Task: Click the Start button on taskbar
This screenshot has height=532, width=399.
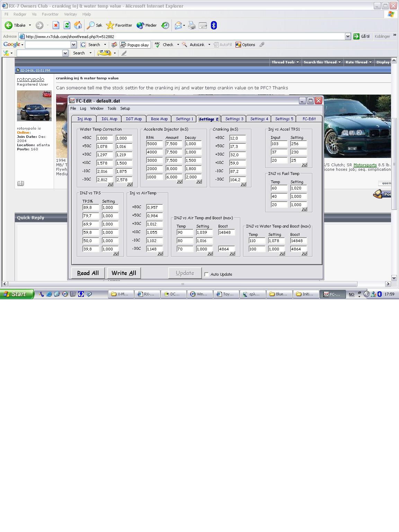Action: (x=17, y=294)
